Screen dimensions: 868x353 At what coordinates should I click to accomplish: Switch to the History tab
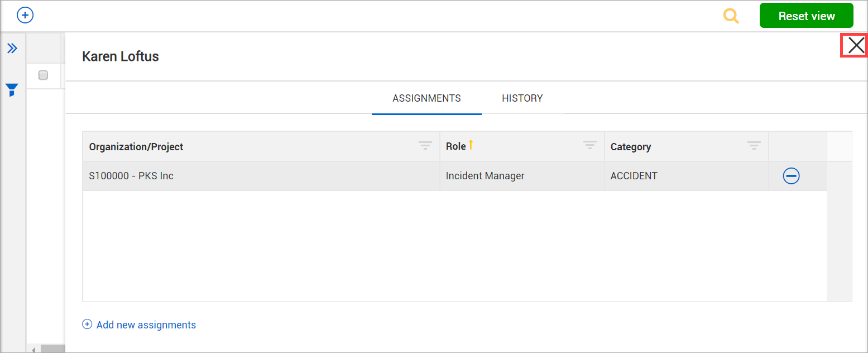pyautogui.click(x=522, y=98)
